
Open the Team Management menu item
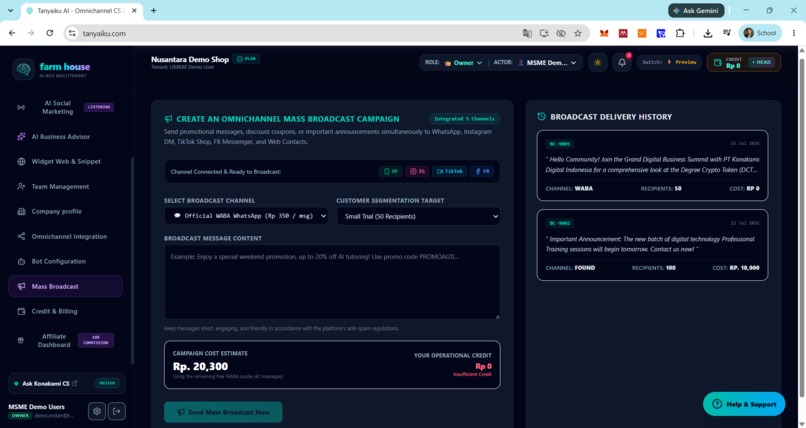click(x=65, y=187)
